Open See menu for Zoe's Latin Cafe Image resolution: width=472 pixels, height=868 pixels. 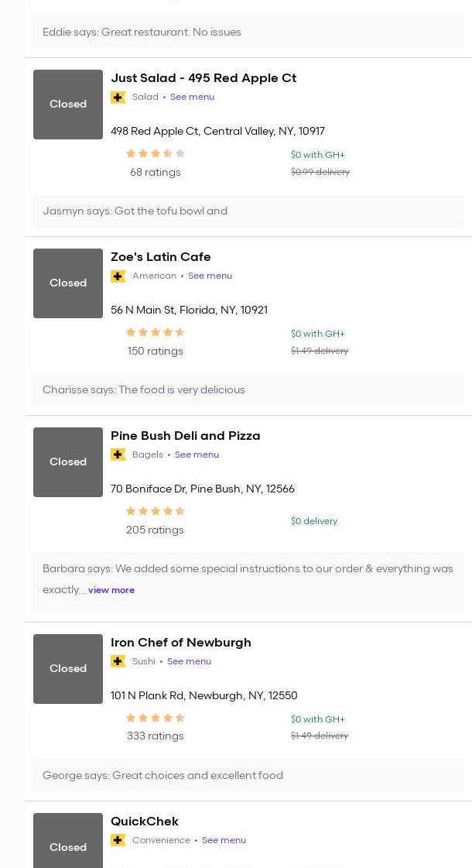point(210,276)
